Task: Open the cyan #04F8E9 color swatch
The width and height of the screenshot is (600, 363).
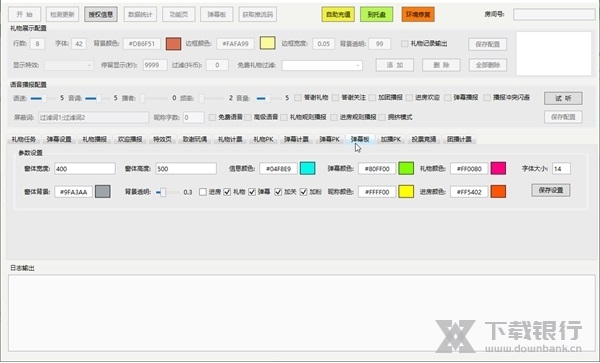Action: coord(308,168)
